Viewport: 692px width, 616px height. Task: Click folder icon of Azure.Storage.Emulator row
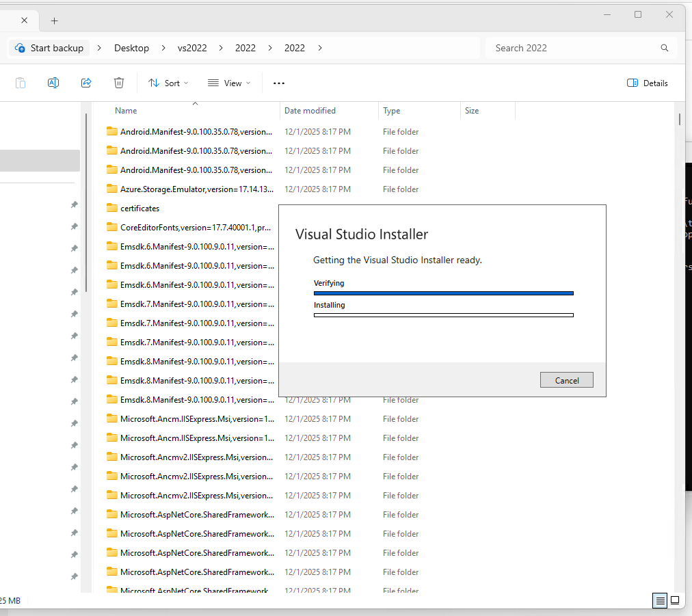pyautogui.click(x=112, y=189)
